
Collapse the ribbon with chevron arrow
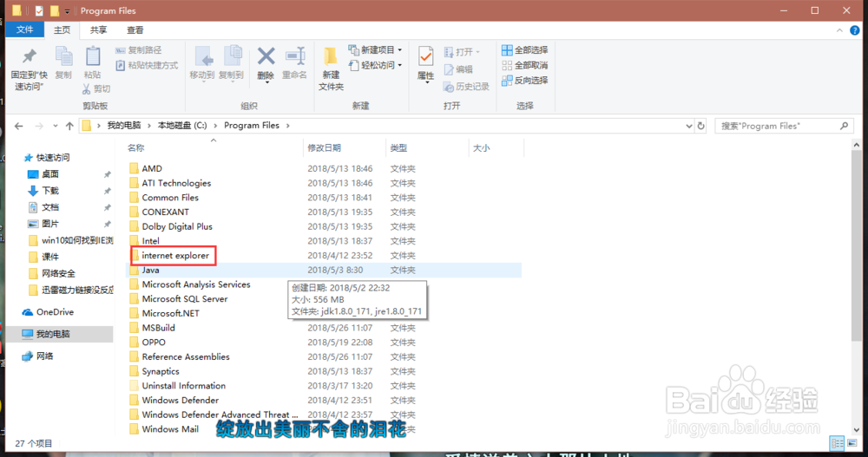(839, 30)
